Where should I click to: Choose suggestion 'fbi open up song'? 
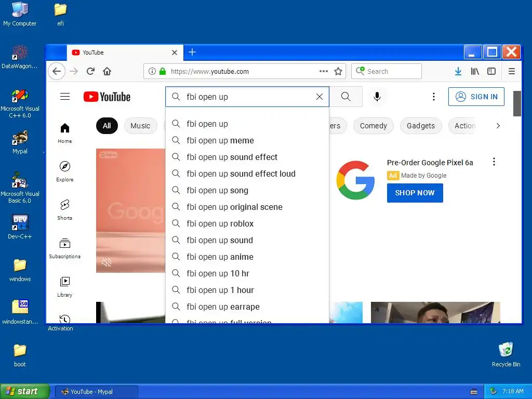247,190
